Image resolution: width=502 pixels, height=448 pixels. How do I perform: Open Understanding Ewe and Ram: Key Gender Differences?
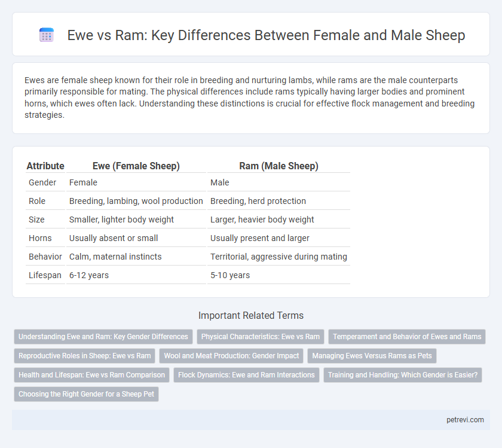103,337
